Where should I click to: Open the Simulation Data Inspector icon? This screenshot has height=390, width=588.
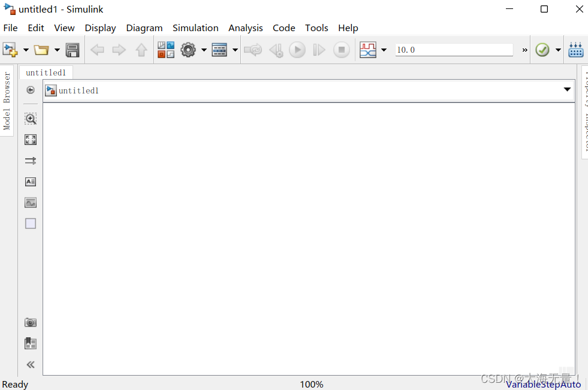click(x=368, y=50)
